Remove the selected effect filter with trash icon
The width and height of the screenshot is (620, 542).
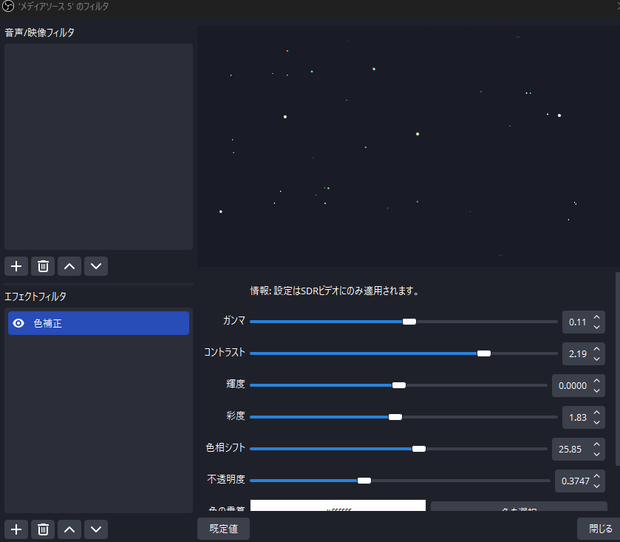[x=43, y=529]
